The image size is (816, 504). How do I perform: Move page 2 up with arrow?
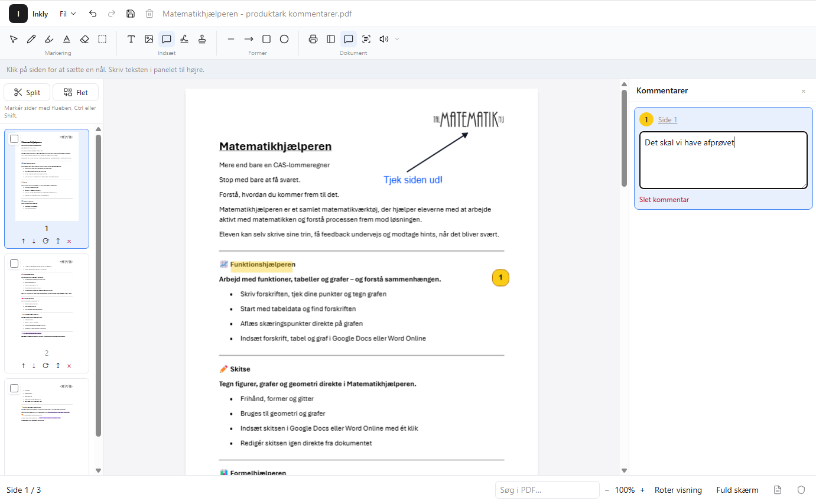pyautogui.click(x=23, y=366)
